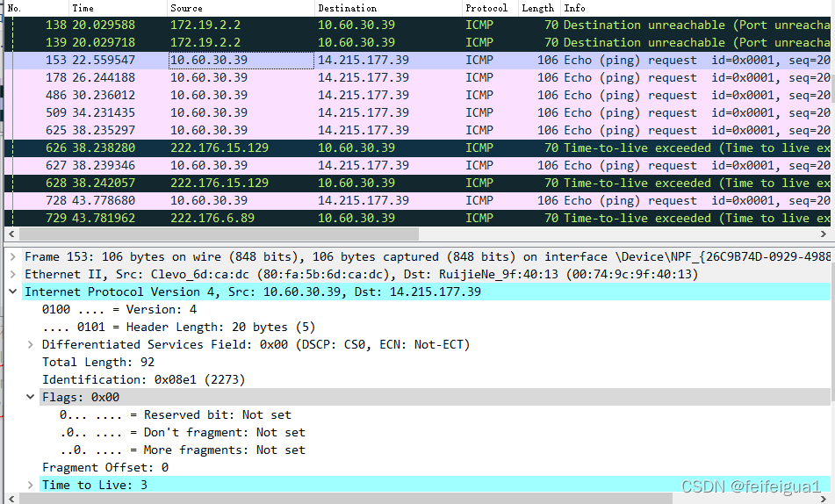835x504 pixels.
Task: Select packet 509 row
Action: pos(418,113)
